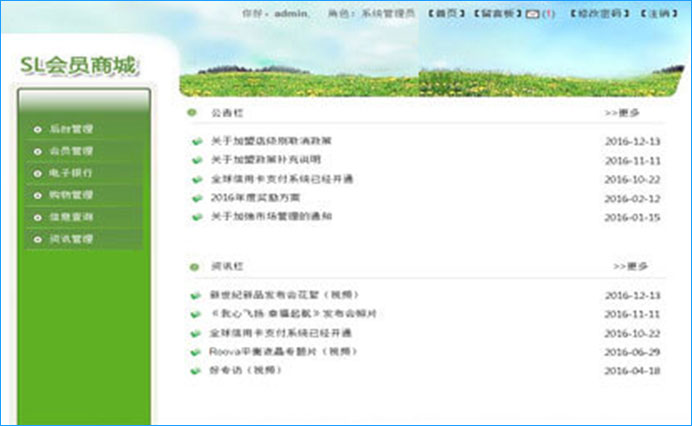
Task: Expand the 购物管理 sidebar menu
Action: 71,195
